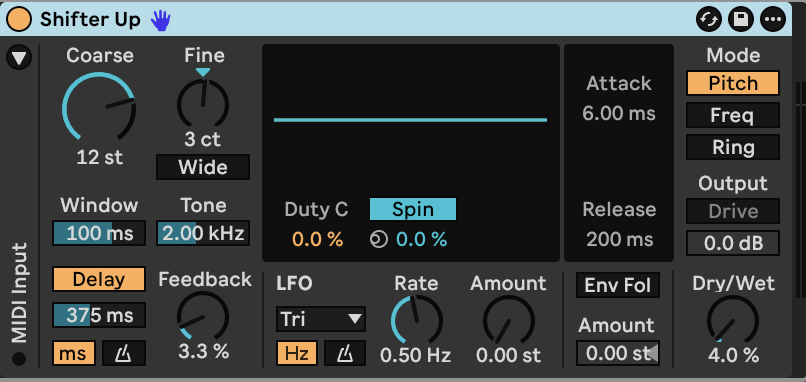Select Ring mode
Viewport: 806px width, 382px height.
click(733, 148)
